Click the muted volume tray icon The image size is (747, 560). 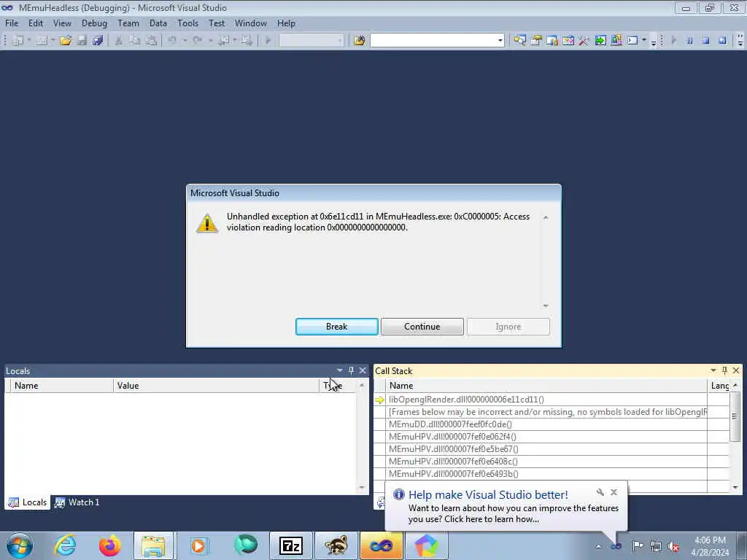click(x=673, y=546)
